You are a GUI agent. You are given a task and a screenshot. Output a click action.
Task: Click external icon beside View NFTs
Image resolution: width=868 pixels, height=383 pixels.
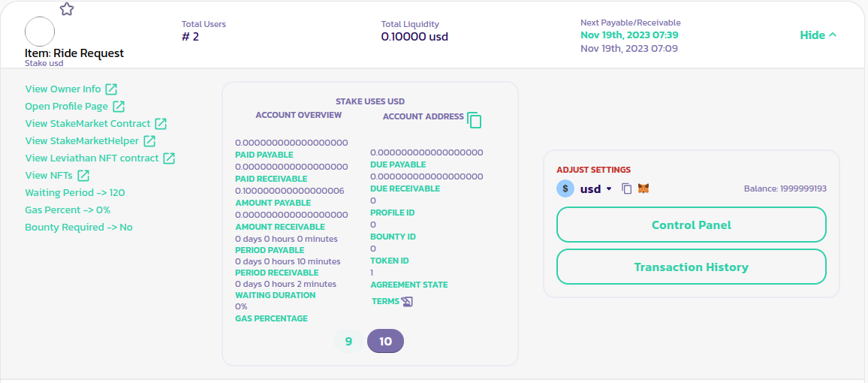coord(83,176)
